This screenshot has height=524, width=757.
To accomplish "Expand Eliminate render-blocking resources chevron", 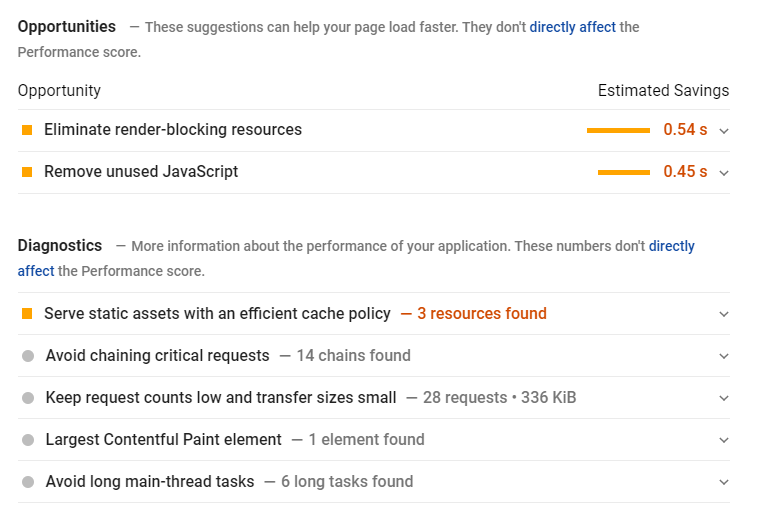I will click(x=724, y=131).
